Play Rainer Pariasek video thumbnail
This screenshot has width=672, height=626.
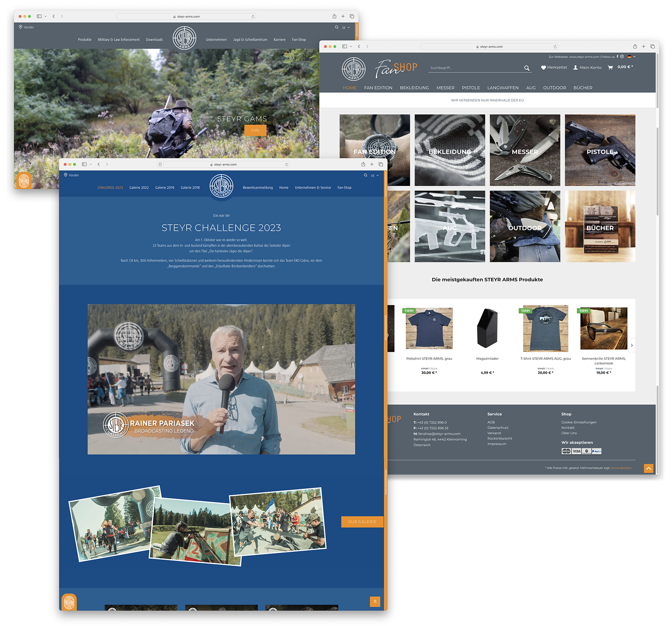(x=221, y=379)
